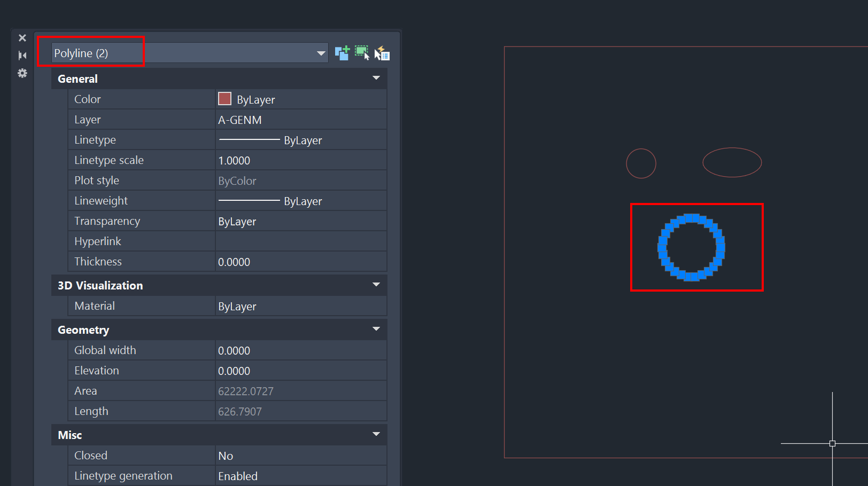Click the empty Hyperlink field

click(x=299, y=241)
